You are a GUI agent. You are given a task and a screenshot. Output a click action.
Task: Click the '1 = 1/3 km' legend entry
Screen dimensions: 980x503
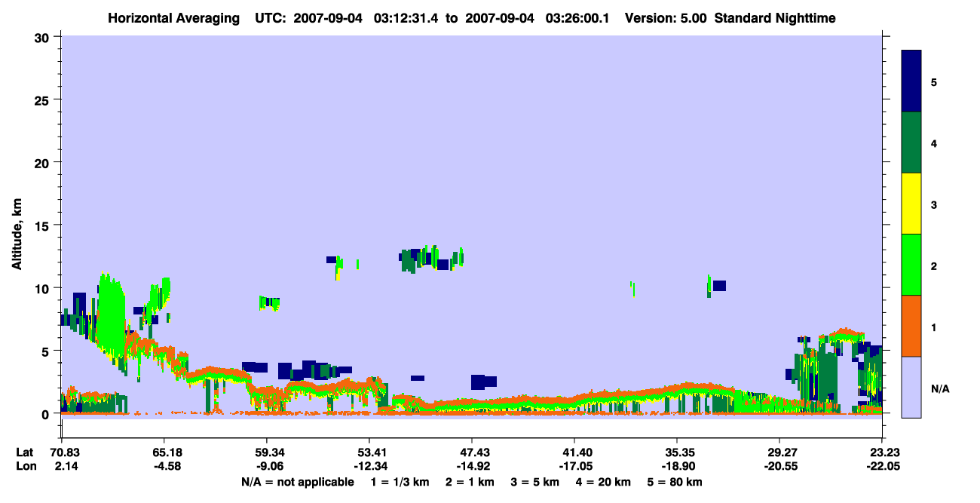[x=399, y=482]
